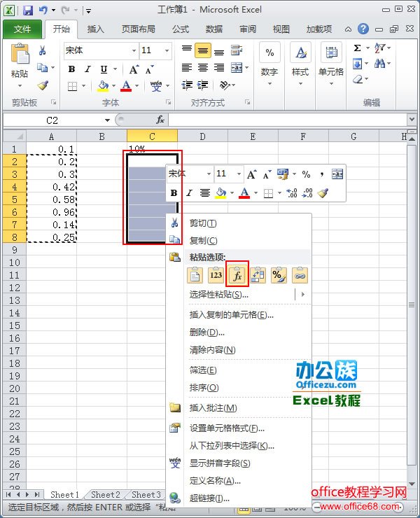The image size is (420, 518).
Task: Select Insert Copied Cells (插入复制的单元格)
Action: tap(239, 315)
